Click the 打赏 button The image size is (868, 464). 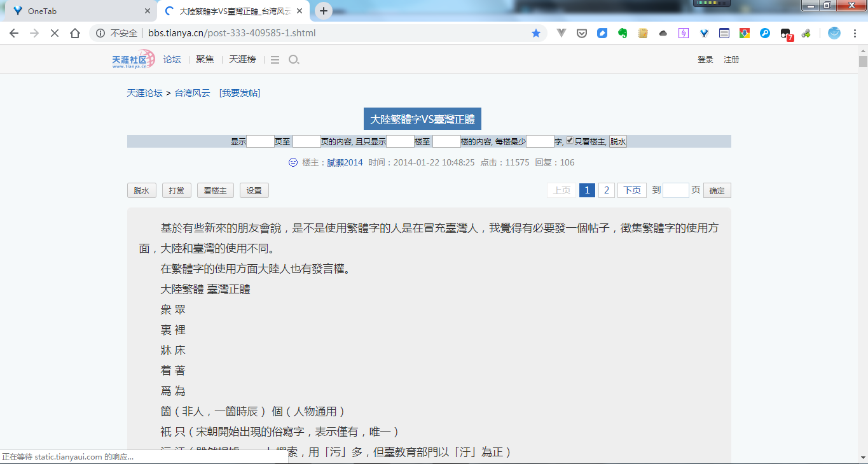[177, 190]
